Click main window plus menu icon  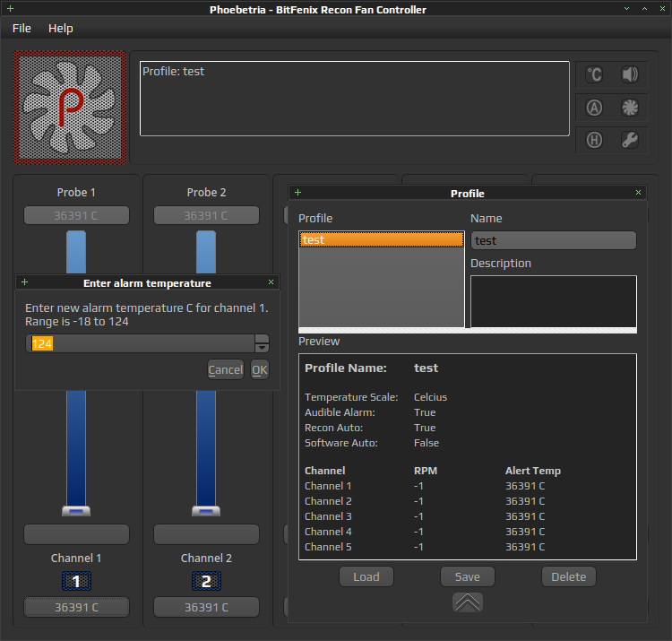[x=10, y=9]
